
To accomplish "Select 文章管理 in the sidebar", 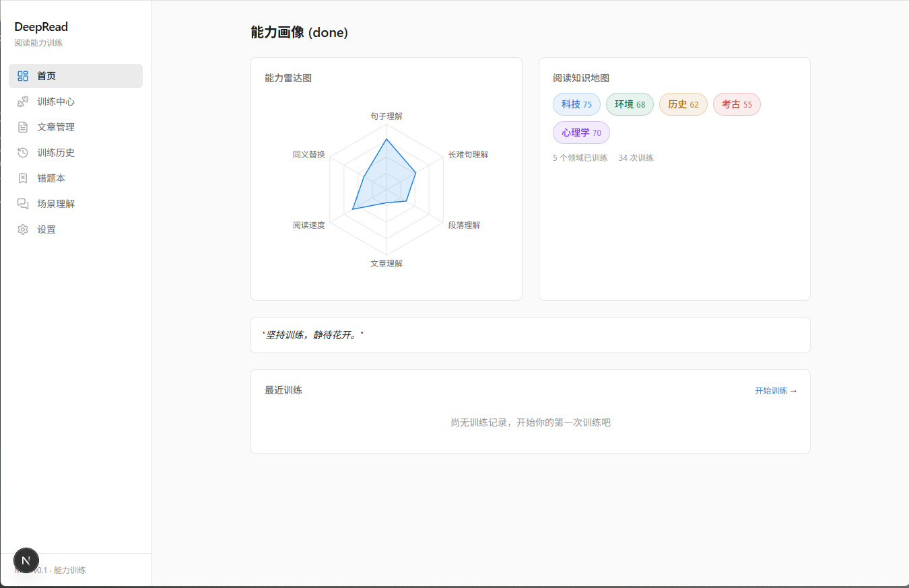I will 75,127.
